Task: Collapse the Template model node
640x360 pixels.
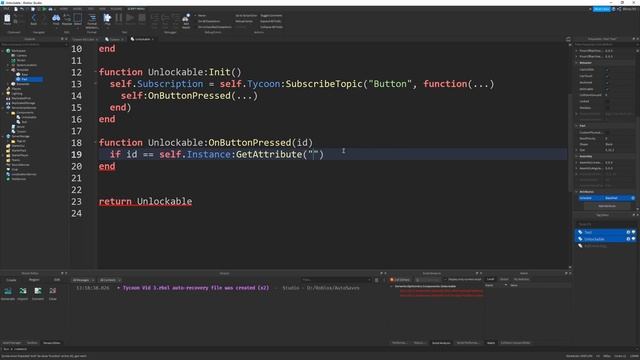Action: [8, 70]
